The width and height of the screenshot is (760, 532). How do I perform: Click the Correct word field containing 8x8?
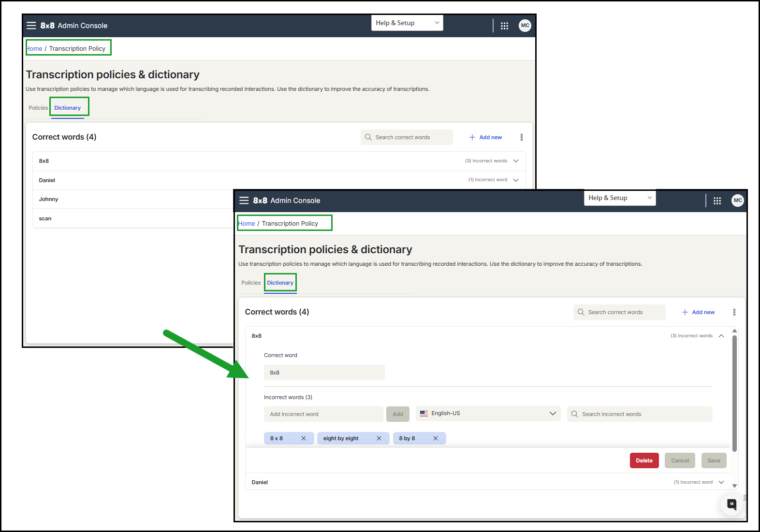click(x=324, y=373)
